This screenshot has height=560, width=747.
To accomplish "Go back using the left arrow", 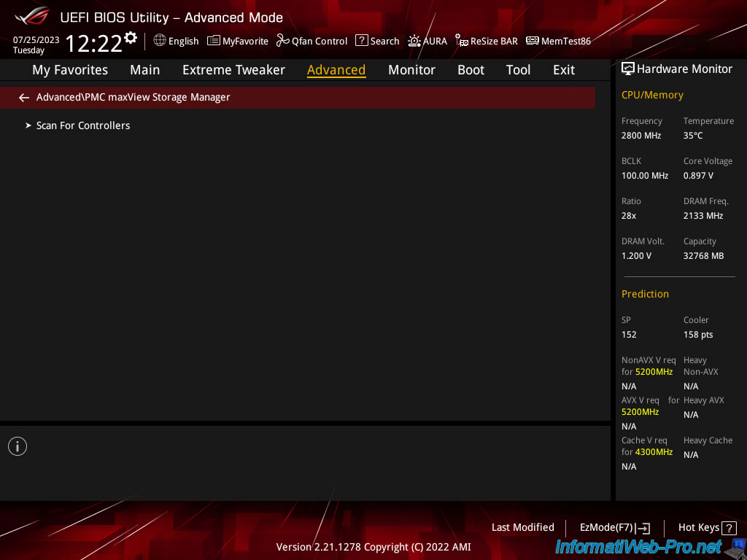I will 24,98.
